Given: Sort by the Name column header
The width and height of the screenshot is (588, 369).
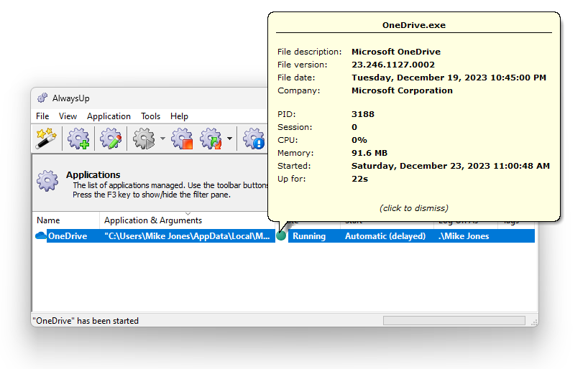Looking at the screenshot, I should [x=66, y=220].
